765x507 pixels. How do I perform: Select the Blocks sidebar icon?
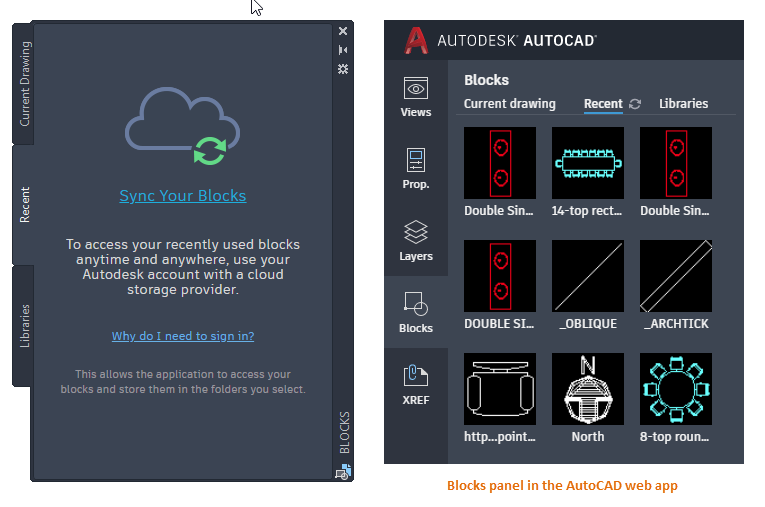point(416,312)
